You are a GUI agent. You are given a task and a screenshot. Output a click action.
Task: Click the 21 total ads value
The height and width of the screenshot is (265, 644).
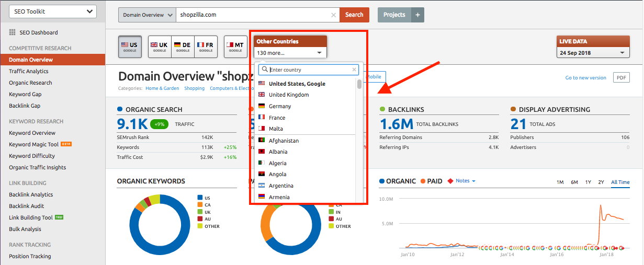pyautogui.click(x=518, y=124)
